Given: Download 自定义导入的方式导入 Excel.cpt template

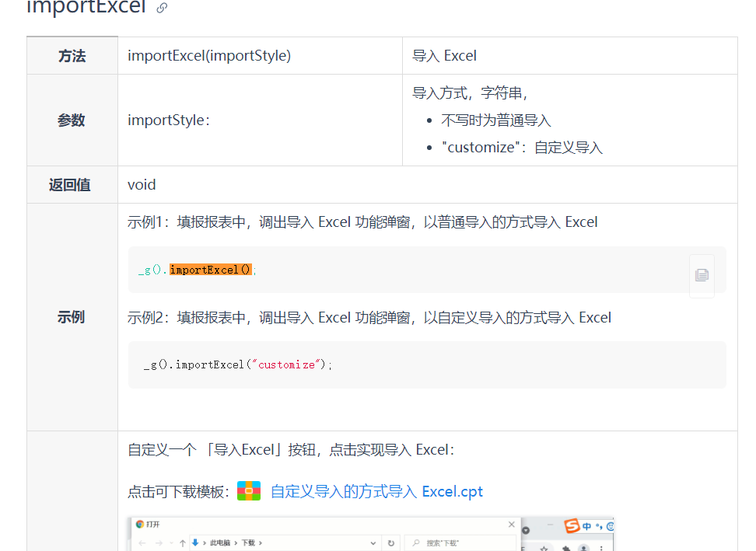Looking at the screenshot, I should pos(376,491).
